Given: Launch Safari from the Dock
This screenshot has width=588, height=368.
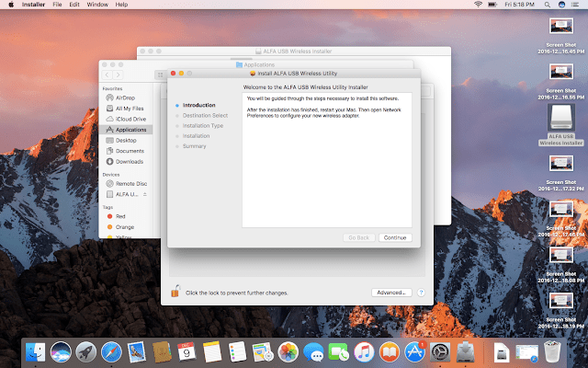Looking at the screenshot, I should (112, 351).
